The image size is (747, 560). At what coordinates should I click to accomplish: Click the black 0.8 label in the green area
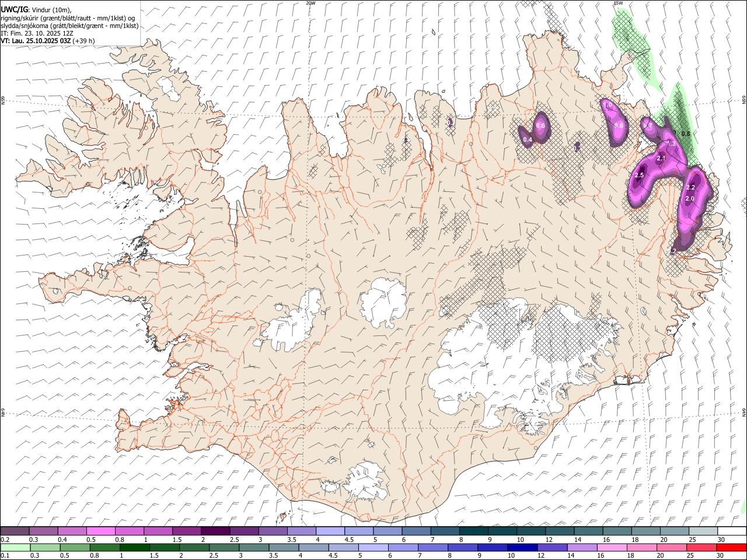[686, 134]
